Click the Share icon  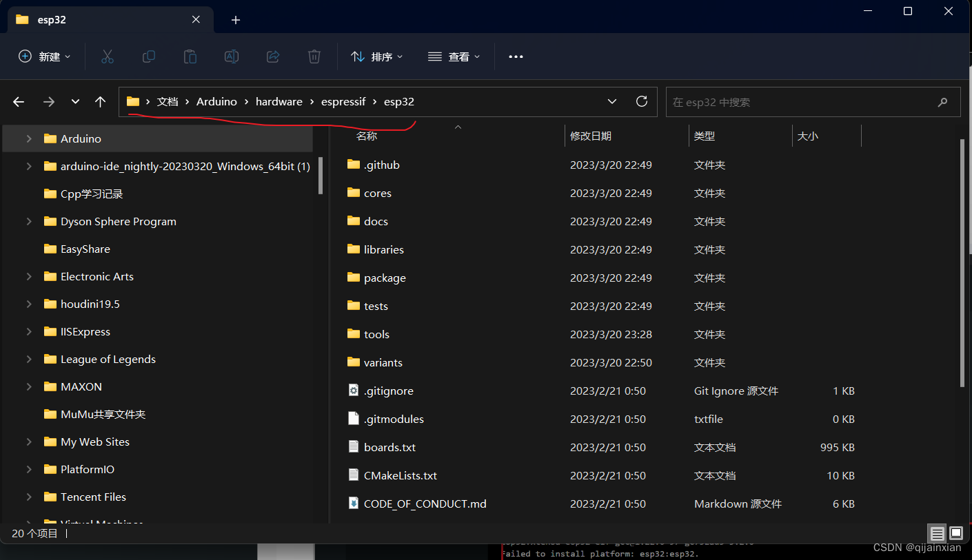pyautogui.click(x=272, y=56)
